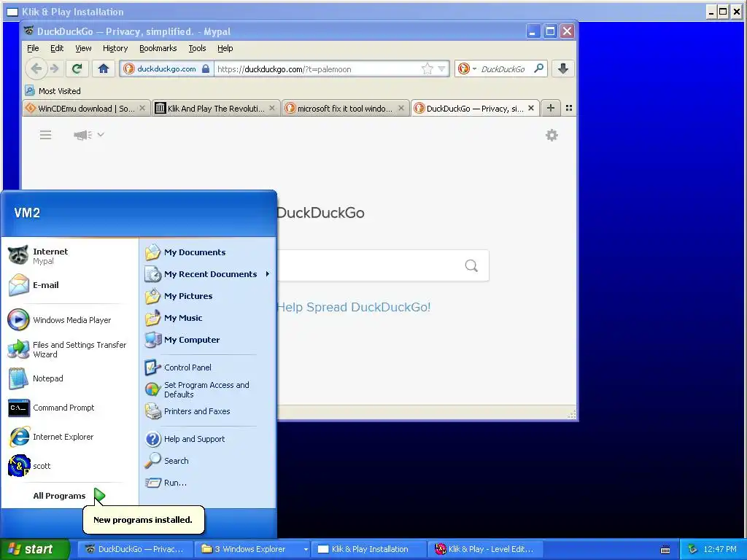Open My Pictures folder
Screen dimensions: 747x560
(208, 296)
